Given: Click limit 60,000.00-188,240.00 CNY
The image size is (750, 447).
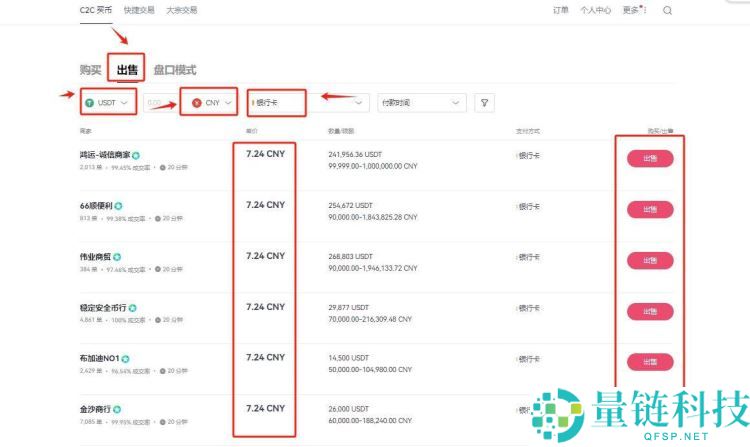Looking at the screenshot, I should tap(370, 421).
